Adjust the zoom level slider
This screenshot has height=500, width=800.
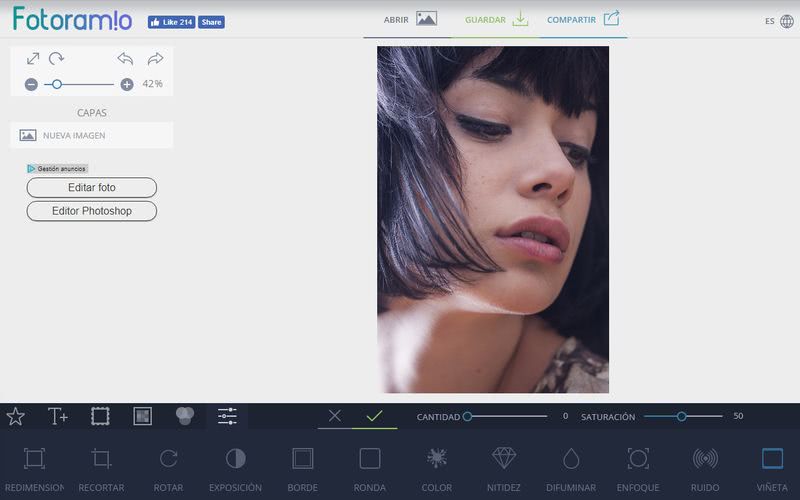coord(79,84)
